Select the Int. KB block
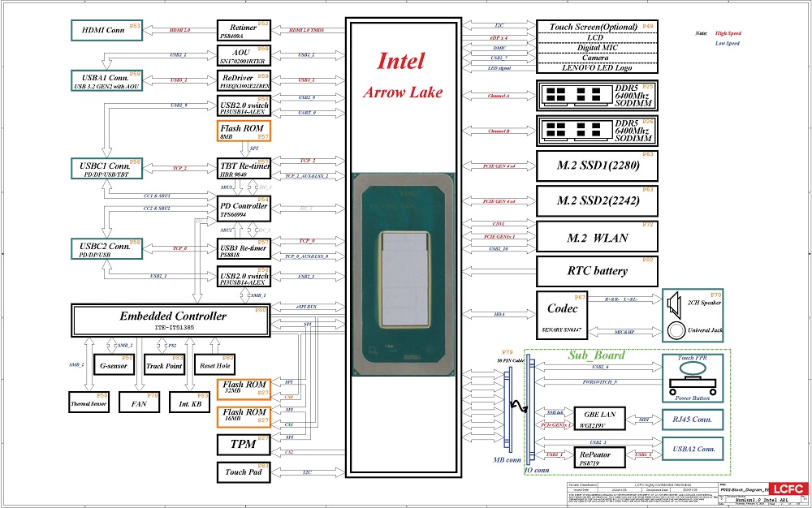Viewport: 812px width, 508px height. pos(189,403)
